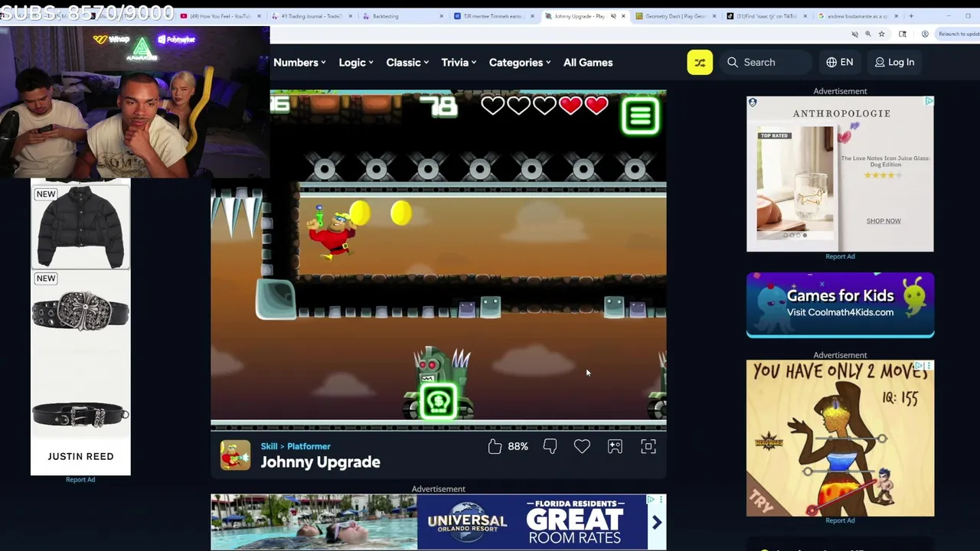The height and width of the screenshot is (551, 980).
Task: Switch to the TikTok find tab
Action: pyautogui.click(x=768, y=16)
